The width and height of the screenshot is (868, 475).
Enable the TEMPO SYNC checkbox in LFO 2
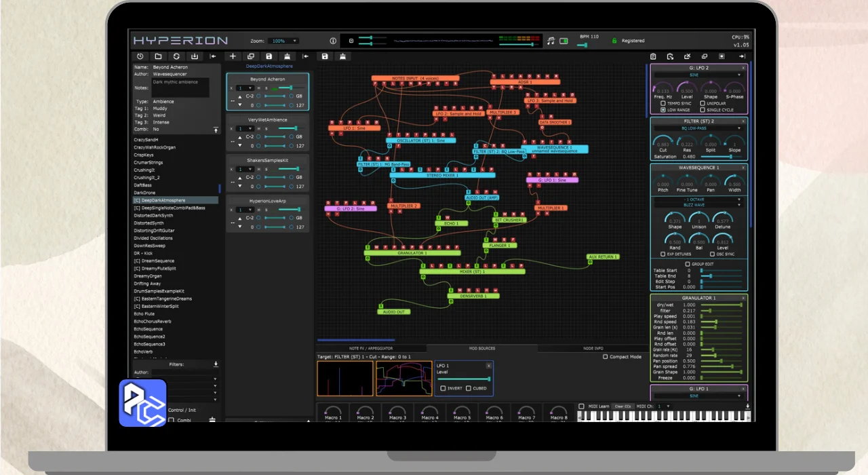tap(663, 103)
